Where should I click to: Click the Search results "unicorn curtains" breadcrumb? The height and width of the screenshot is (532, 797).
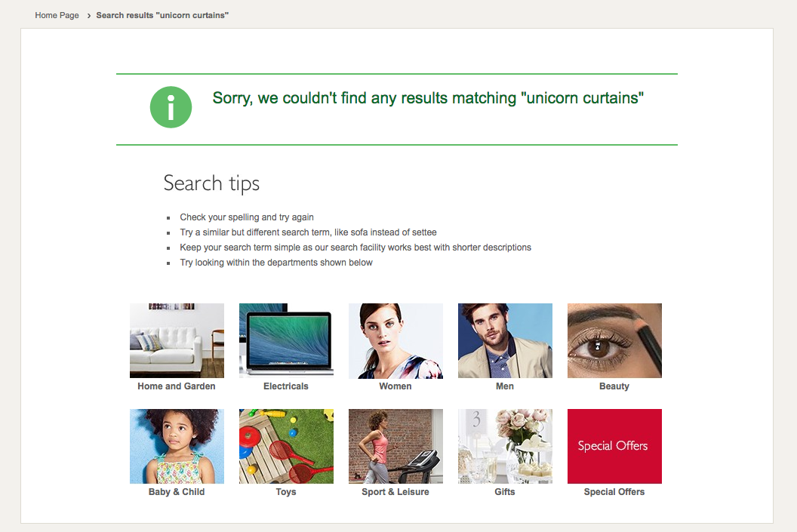coord(162,15)
